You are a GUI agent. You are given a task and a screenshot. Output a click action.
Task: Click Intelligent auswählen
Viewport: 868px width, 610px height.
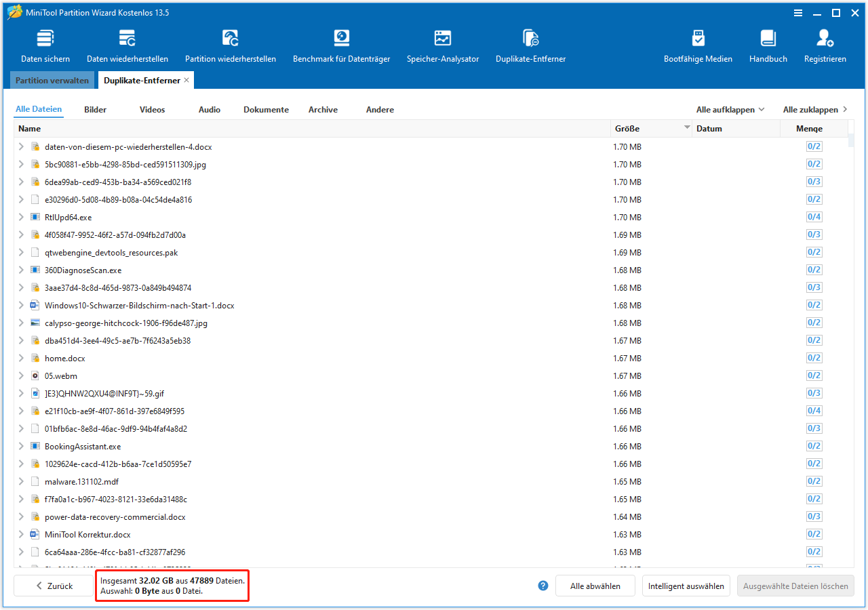tap(686, 586)
